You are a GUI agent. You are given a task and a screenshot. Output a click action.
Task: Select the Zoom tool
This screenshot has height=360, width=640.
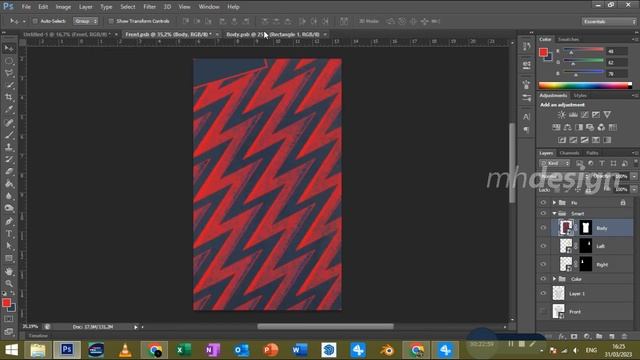[x=9, y=283]
